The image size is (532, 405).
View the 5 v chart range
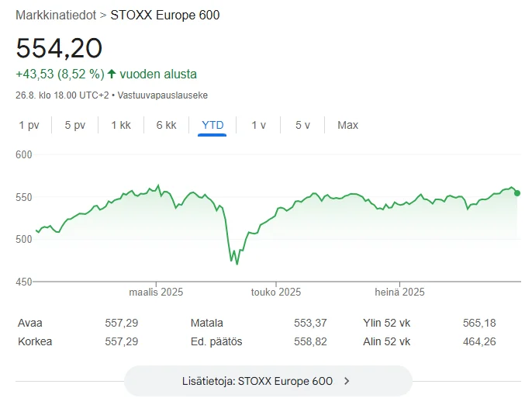(x=302, y=125)
